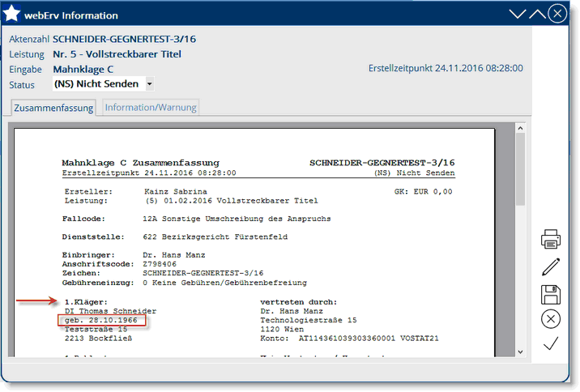Click Erstellzeitpunkt 24.11.2016 08:28:00 in header
580x392 pixels.
tap(446, 68)
